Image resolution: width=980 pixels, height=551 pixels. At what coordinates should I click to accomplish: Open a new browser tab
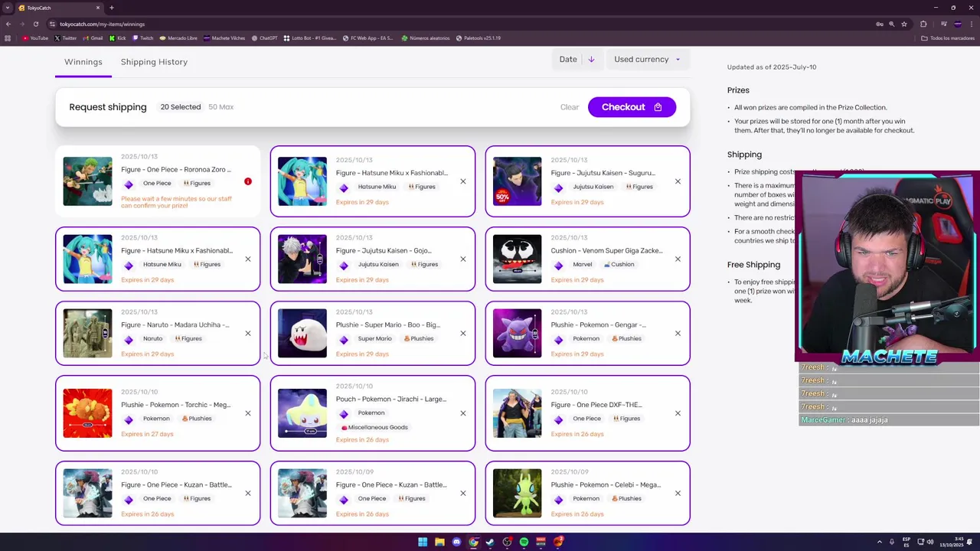(x=112, y=8)
